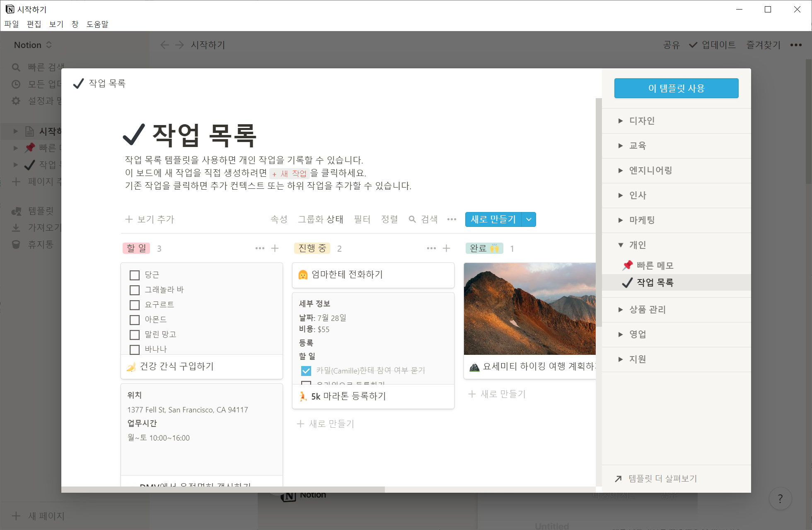Click the horizontal scrollbar of template preview
812x530 pixels.
point(223,489)
